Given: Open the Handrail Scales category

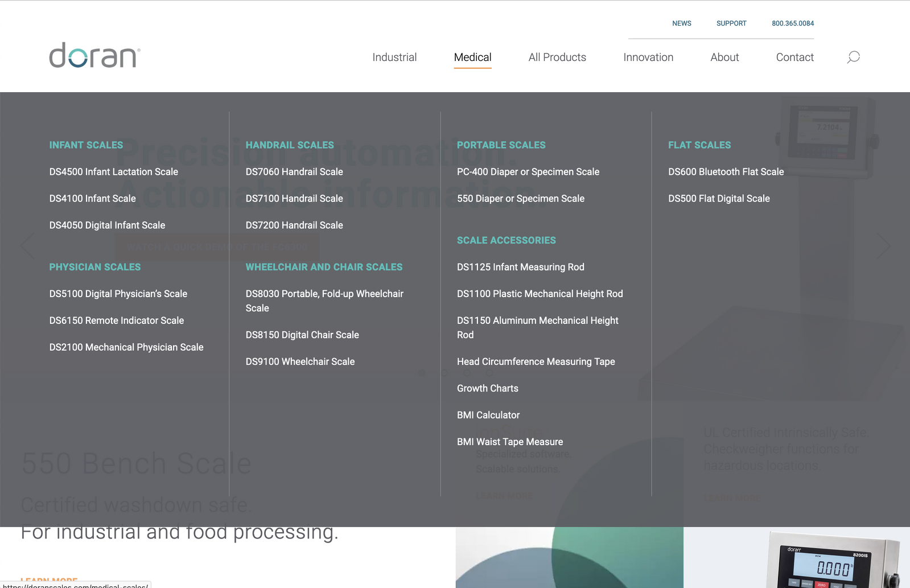Looking at the screenshot, I should (290, 145).
